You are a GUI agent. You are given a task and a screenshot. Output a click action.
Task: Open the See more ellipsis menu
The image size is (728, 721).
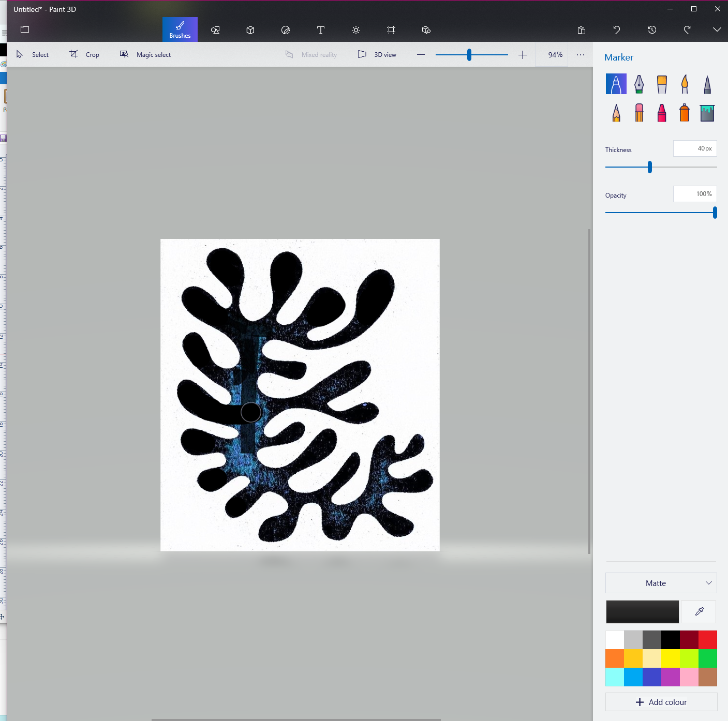point(581,55)
